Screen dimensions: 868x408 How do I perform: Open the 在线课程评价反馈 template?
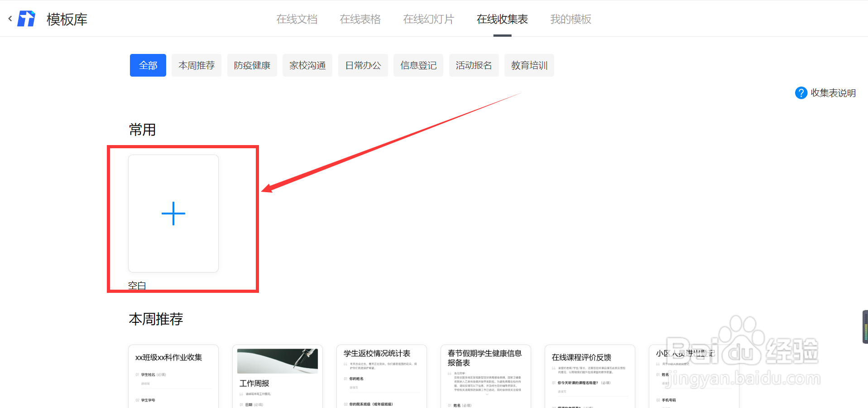pos(590,376)
